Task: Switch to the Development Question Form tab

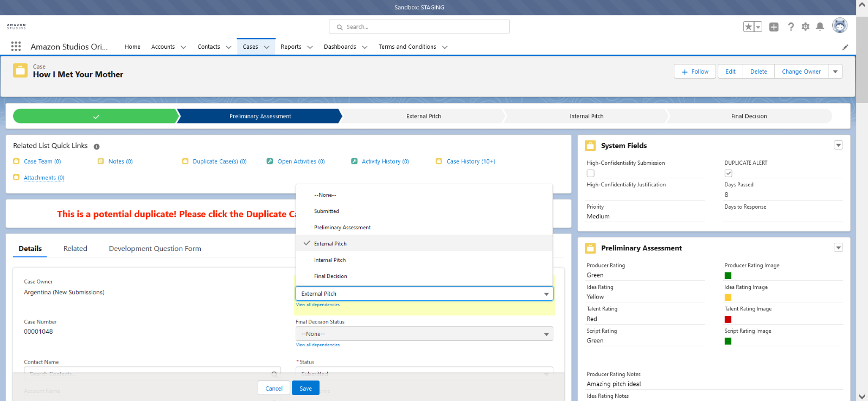Action: [155, 249]
